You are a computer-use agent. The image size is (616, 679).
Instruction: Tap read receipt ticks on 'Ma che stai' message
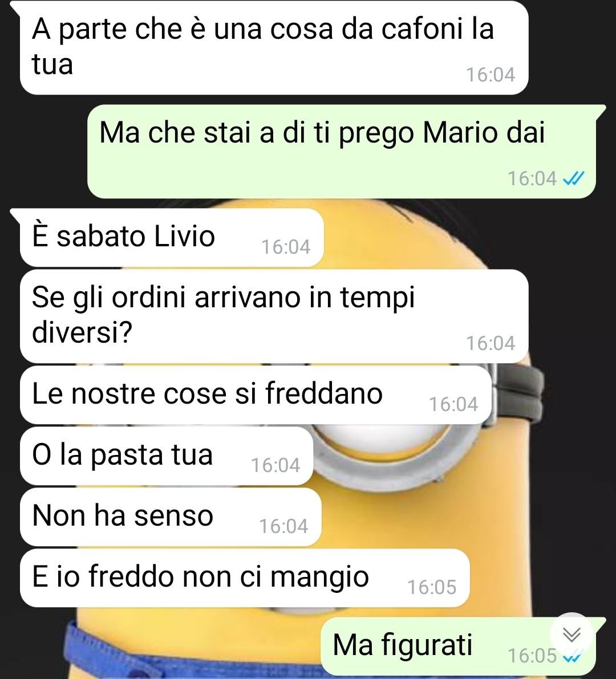coord(574,178)
